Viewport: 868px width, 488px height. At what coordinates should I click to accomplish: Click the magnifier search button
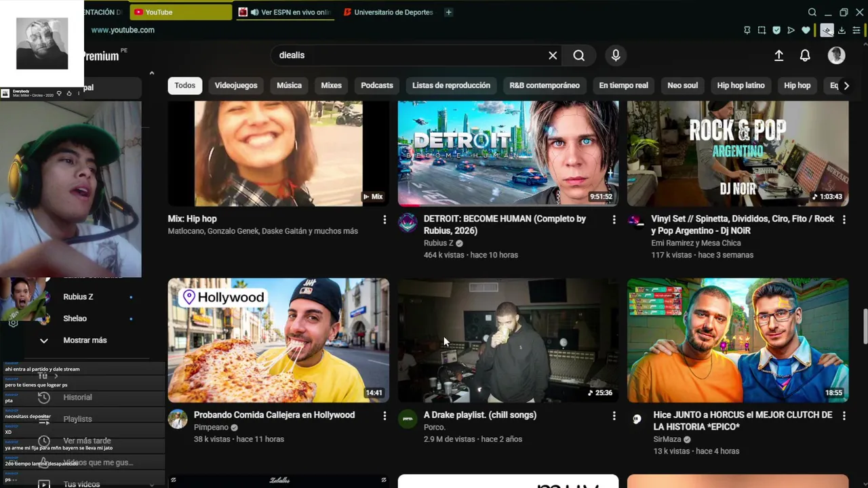click(578, 56)
